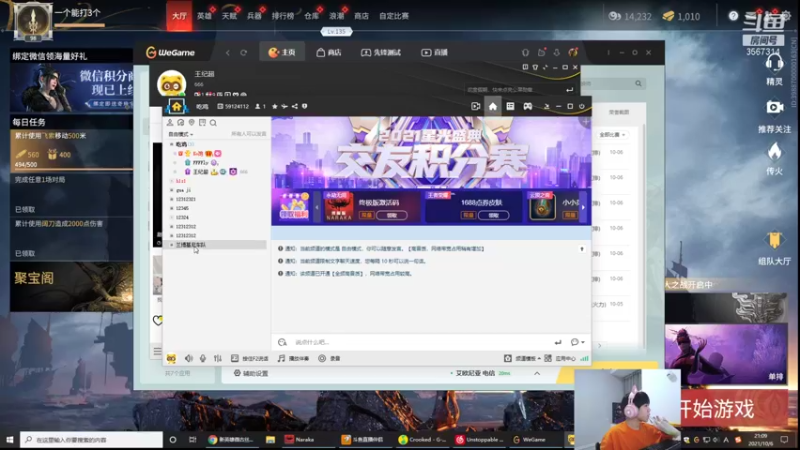Click the room ID 59124112
The width and height of the screenshot is (800, 450).
click(x=233, y=106)
